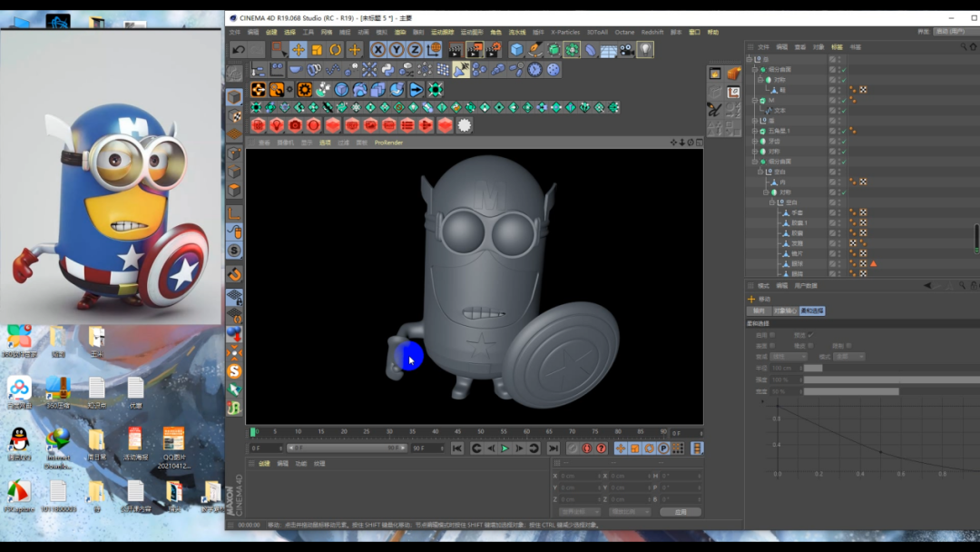Screen dimensions: 980x552
Task: Go to end of animation
Action: [554, 448]
